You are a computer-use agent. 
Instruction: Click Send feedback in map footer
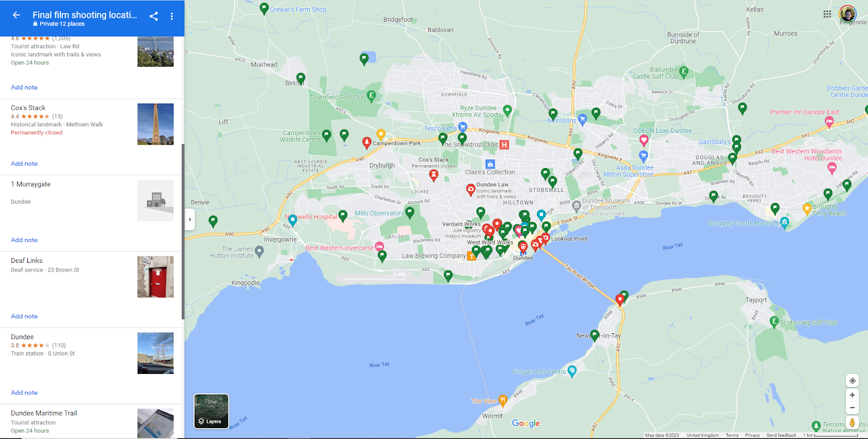781,435
